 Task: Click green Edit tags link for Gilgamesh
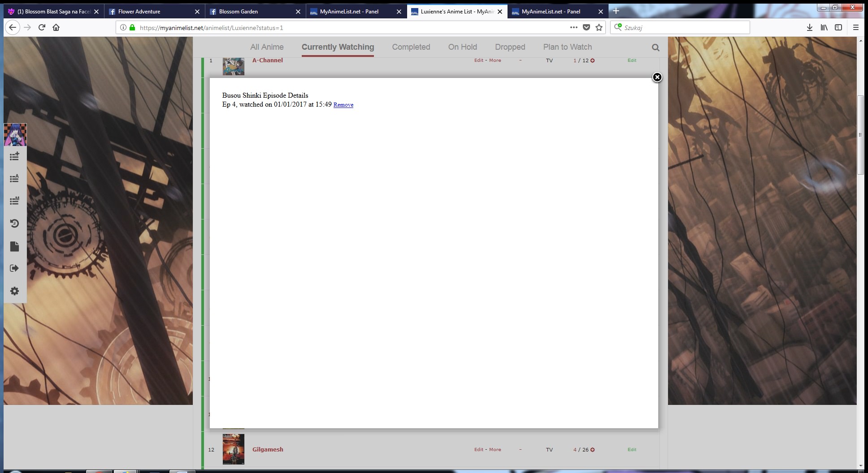pyautogui.click(x=632, y=450)
